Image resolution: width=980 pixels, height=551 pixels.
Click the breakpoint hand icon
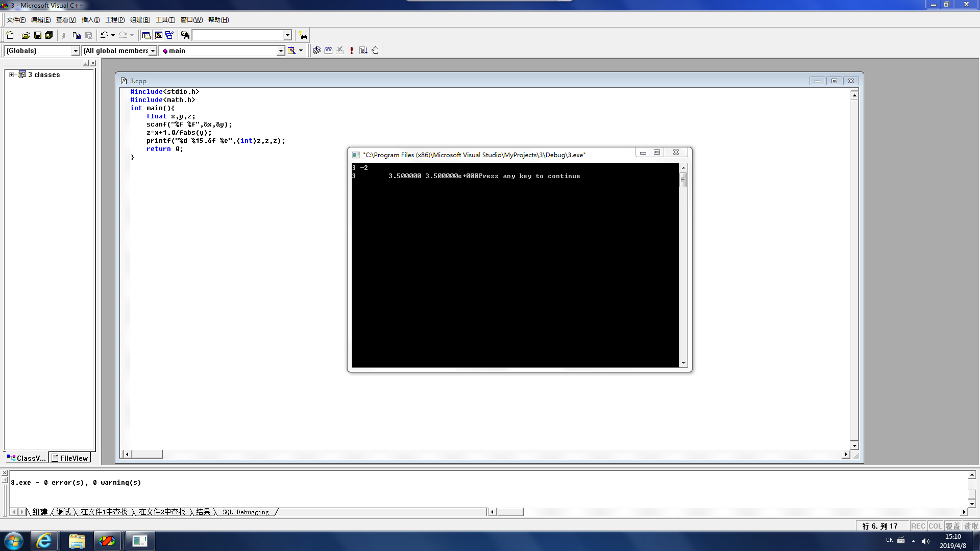[375, 51]
